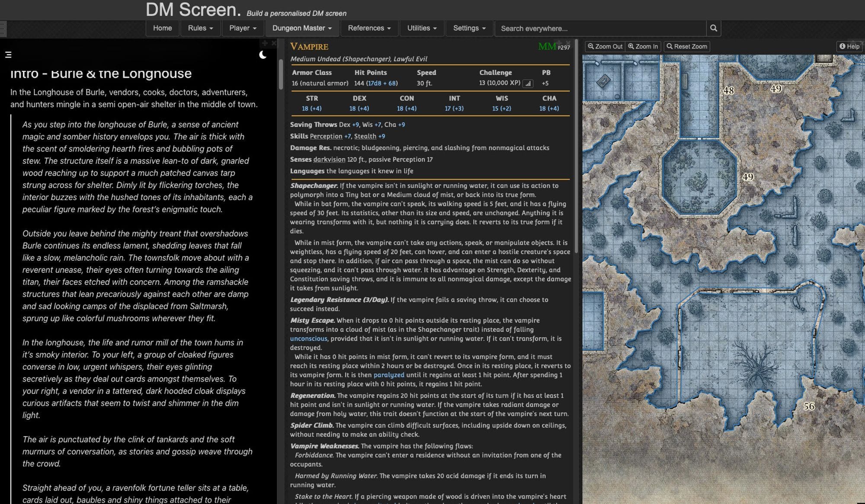Open the hamburger menu in the left panel
This screenshot has width=865, height=504.
pyautogui.click(x=8, y=55)
